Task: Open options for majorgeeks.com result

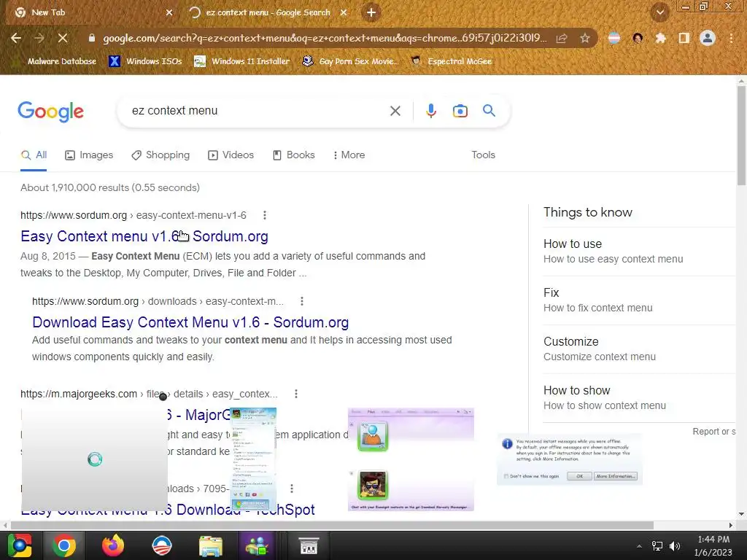Action: point(296,394)
